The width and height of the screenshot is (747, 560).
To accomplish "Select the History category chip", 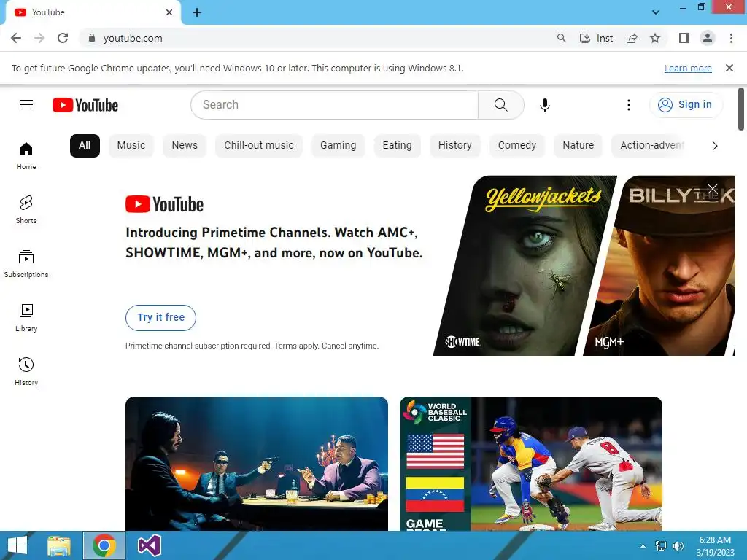I will (455, 146).
